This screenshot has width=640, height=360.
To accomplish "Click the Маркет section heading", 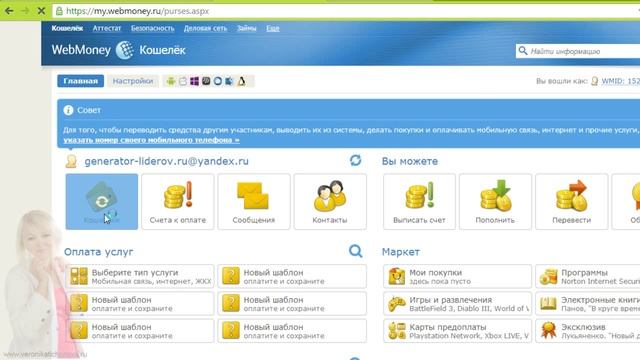I will coord(400,252).
